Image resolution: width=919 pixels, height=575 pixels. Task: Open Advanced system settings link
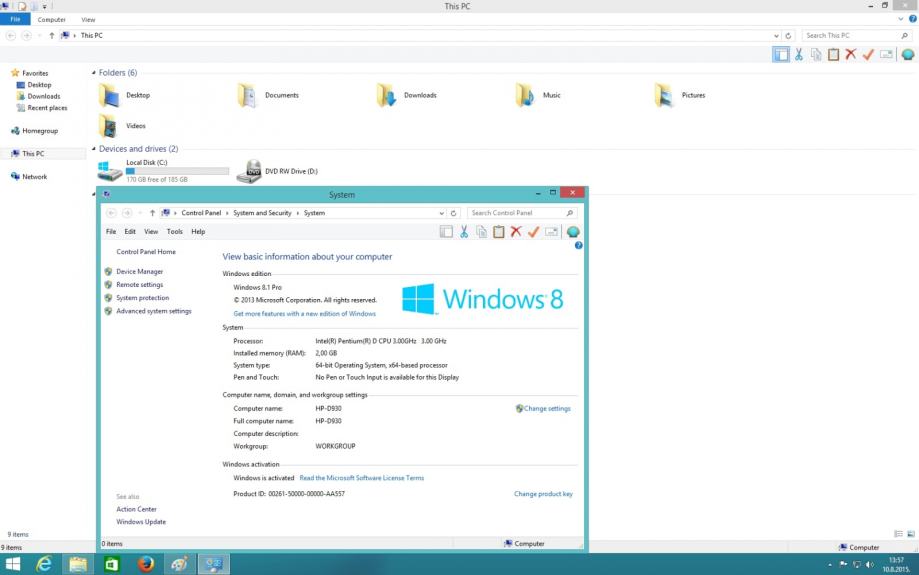(x=154, y=312)
